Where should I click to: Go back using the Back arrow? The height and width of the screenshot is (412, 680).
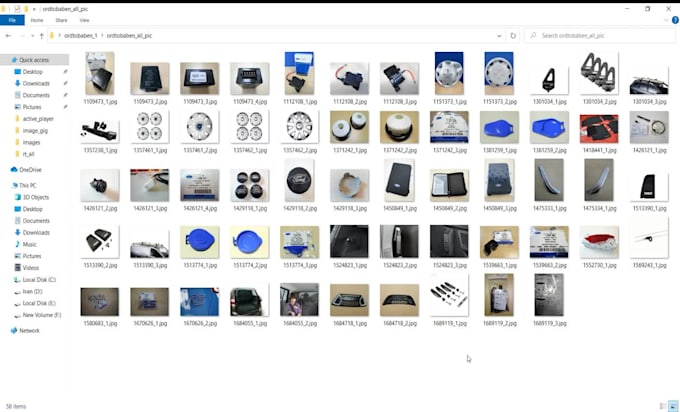(x=8, y=36)
